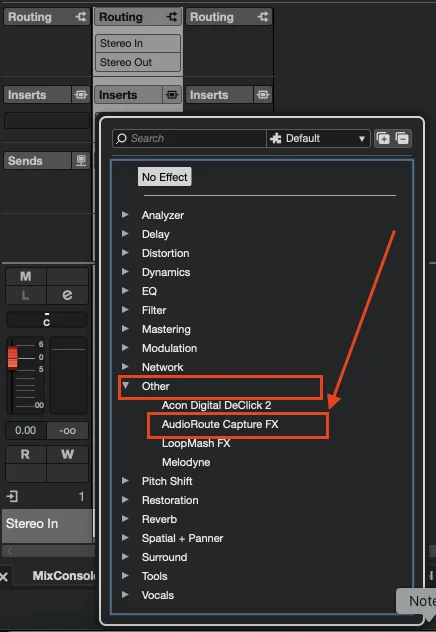Expand the Vocals category
Screen dimensions: 436x632
tap(125, 594)
